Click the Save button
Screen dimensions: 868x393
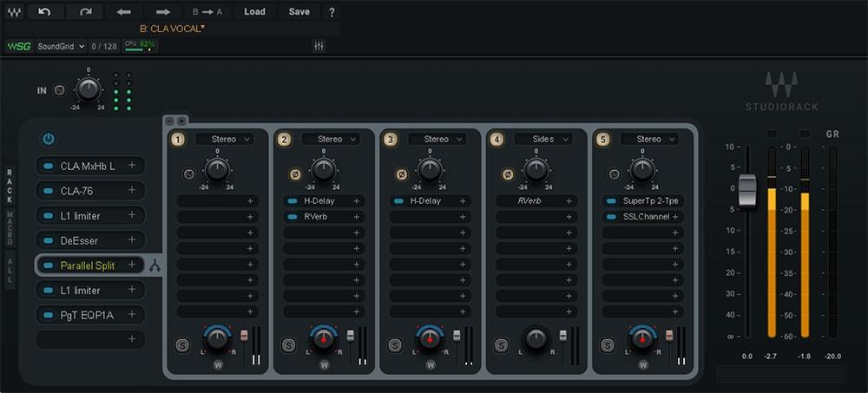299,11
